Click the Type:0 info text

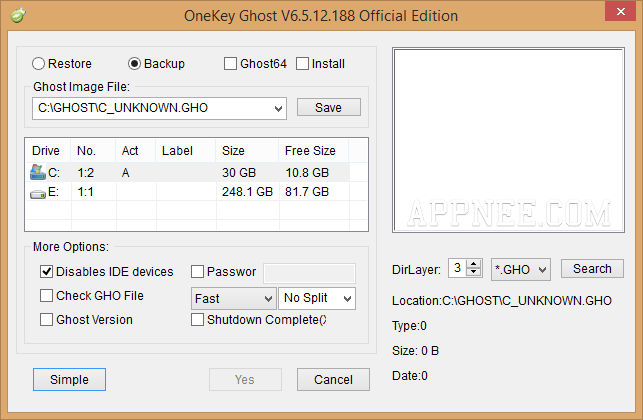click(x=409, y=326)
